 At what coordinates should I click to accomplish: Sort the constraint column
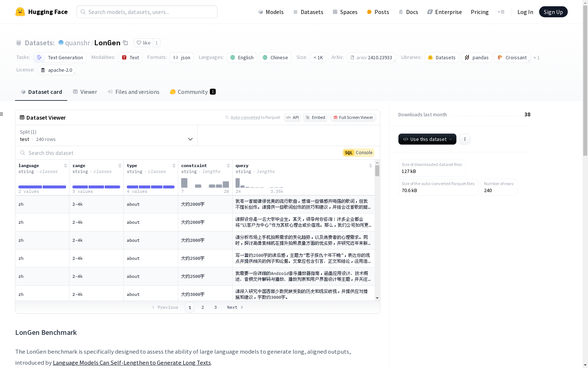point(228,166)
